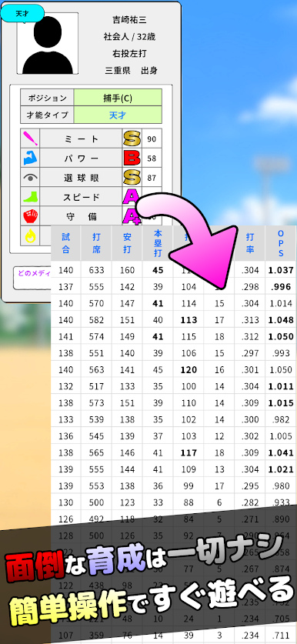Image resolution: width=297 pixels, height=644 pixels.
Task: Click the 試合 column header
Action: [x=65, y=243]
